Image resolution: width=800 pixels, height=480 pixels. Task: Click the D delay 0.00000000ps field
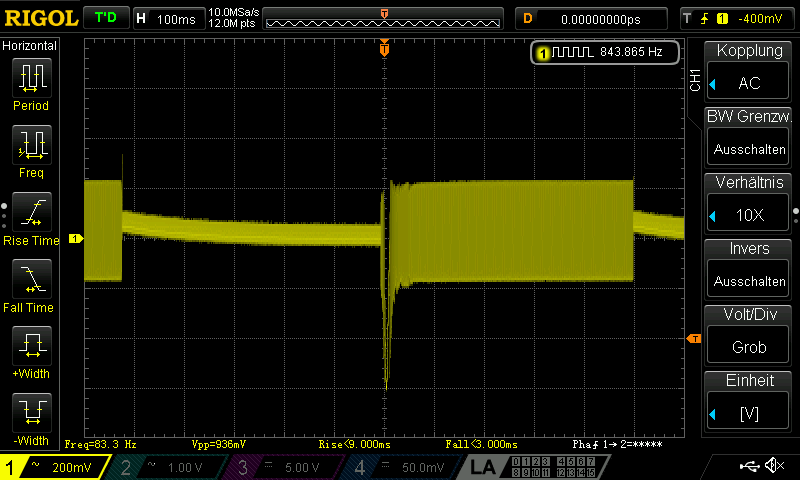[x=591, y=19]
